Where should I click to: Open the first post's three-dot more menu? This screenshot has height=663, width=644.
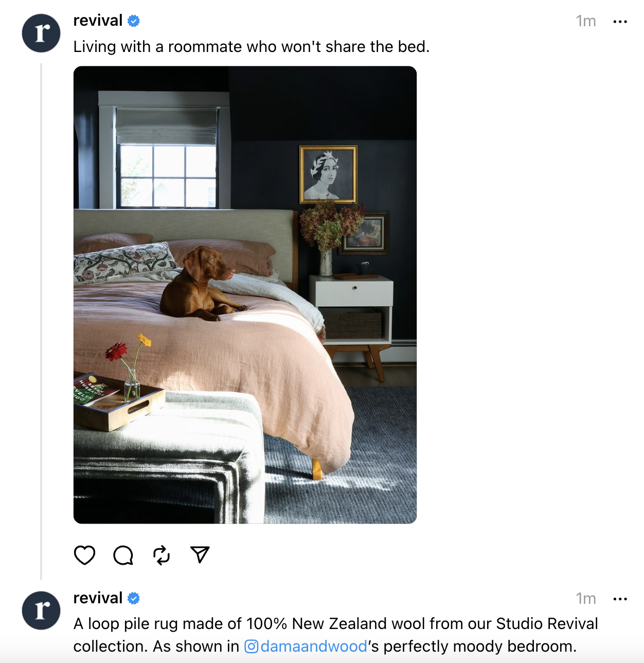620,22
